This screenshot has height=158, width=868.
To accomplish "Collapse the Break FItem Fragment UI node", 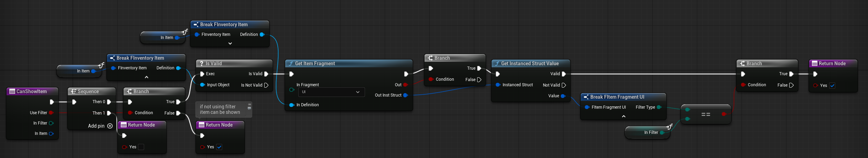I will tap(623, 117).
